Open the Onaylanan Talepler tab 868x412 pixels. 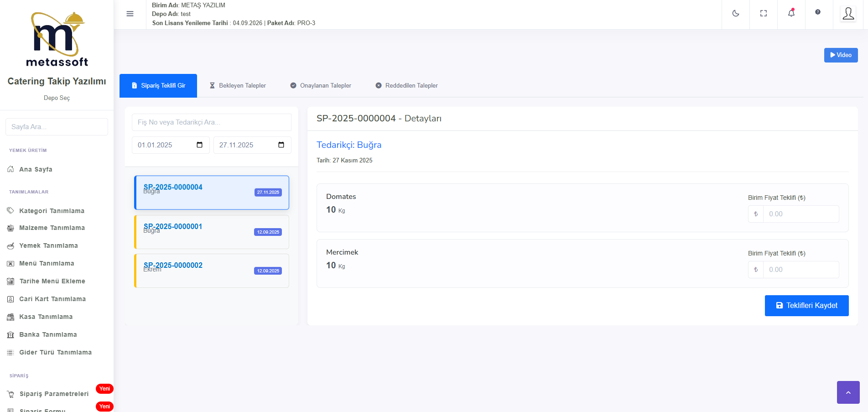point(321,86)
